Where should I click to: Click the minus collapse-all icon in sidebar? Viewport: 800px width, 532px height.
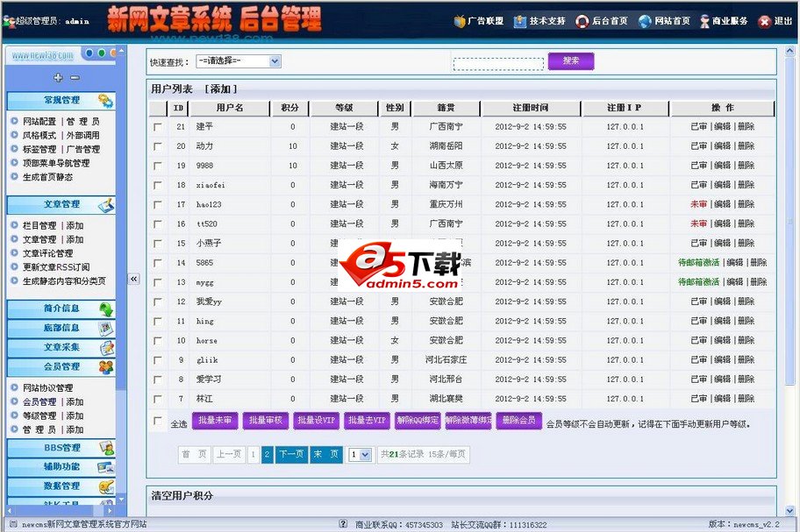coord(75,77)
